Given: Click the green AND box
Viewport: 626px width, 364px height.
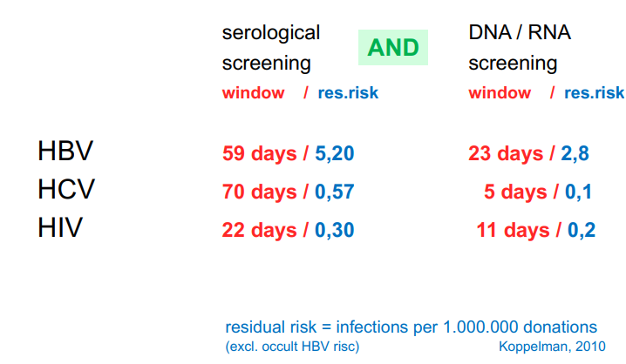Looking at the screenshot, I should [x=393, y=47].
